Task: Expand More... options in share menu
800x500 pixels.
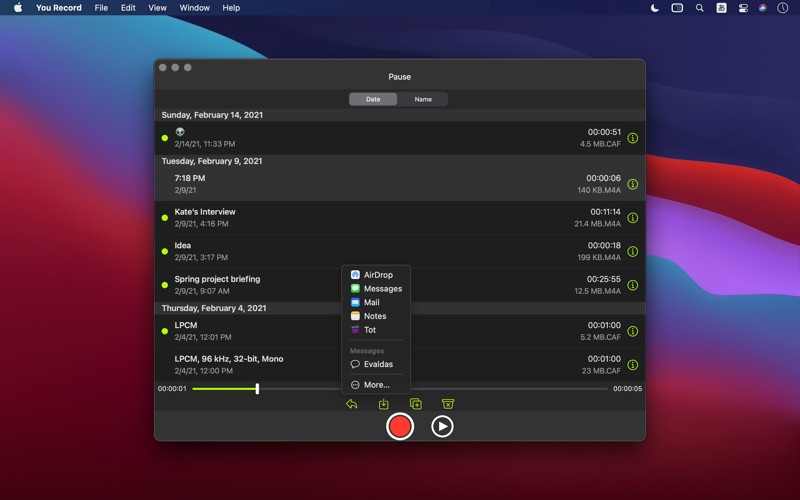Action: 376,385
